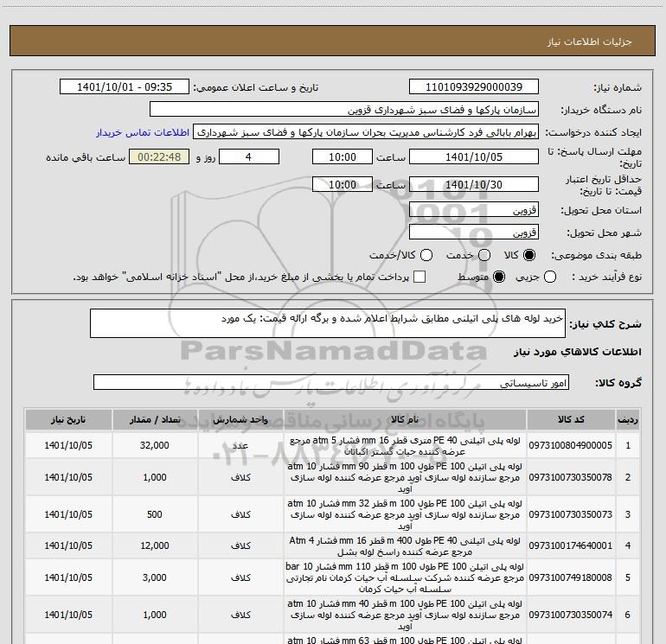Click column header کد کالا

(571, 420)
